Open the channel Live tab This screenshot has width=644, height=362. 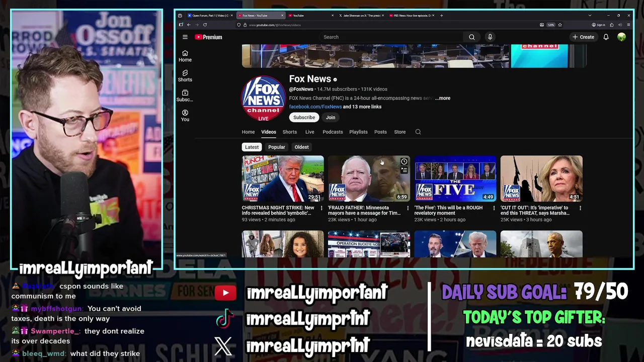tap(309, 132)
